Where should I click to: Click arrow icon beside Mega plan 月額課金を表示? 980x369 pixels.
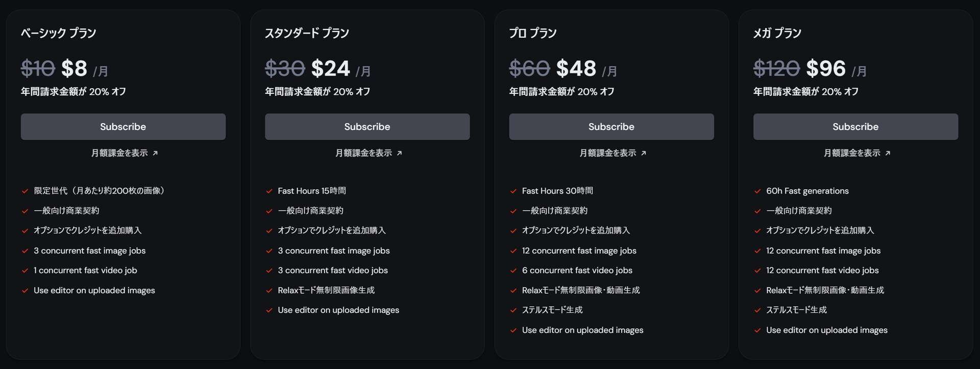(888, 153)
